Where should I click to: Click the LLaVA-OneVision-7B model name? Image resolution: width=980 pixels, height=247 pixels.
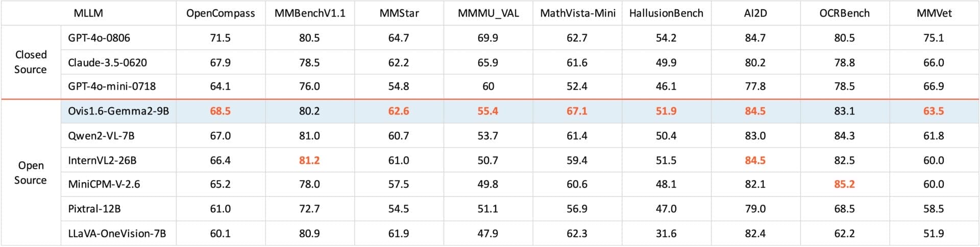click(x=117, y=233)
